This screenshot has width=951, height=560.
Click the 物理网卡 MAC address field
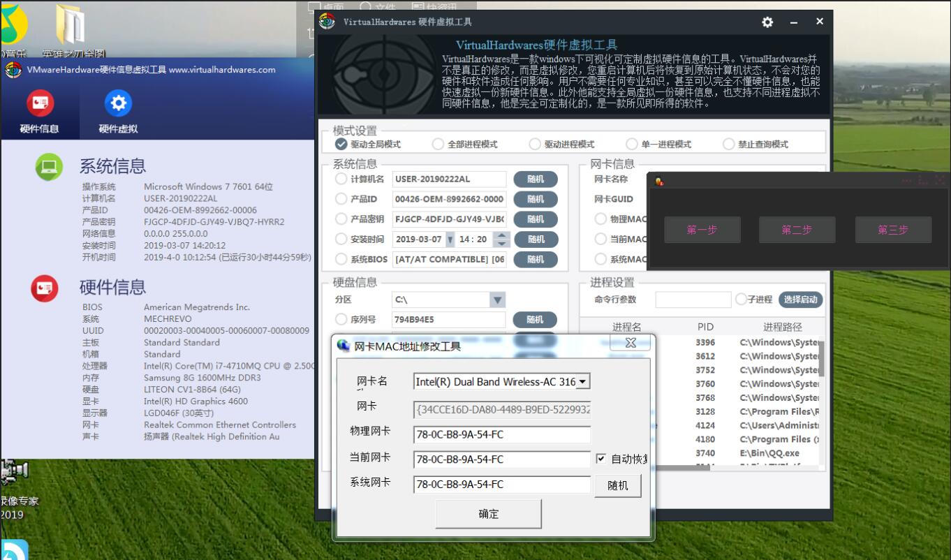pos(502,434)
